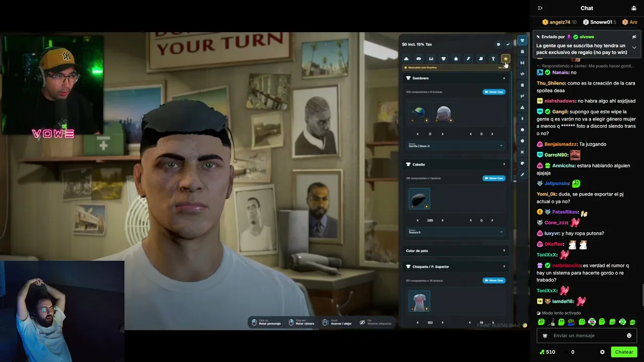Go to next Chaqueta component after 193
Viewport: 644px width, 362px height.
pyautogui.click(x=442, y=323)
